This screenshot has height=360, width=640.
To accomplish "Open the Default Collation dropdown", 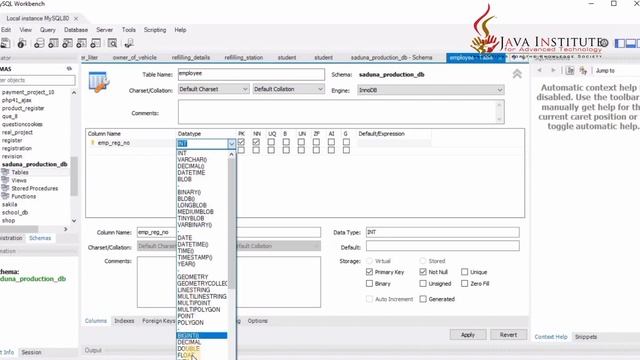I will click(289, 89).
